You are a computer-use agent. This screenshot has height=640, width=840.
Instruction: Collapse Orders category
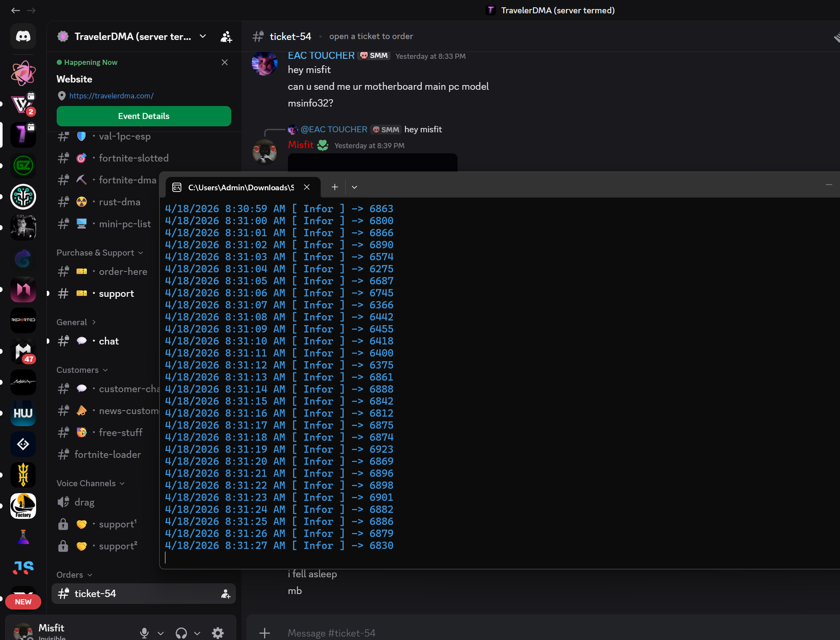(x=74, y=575)
